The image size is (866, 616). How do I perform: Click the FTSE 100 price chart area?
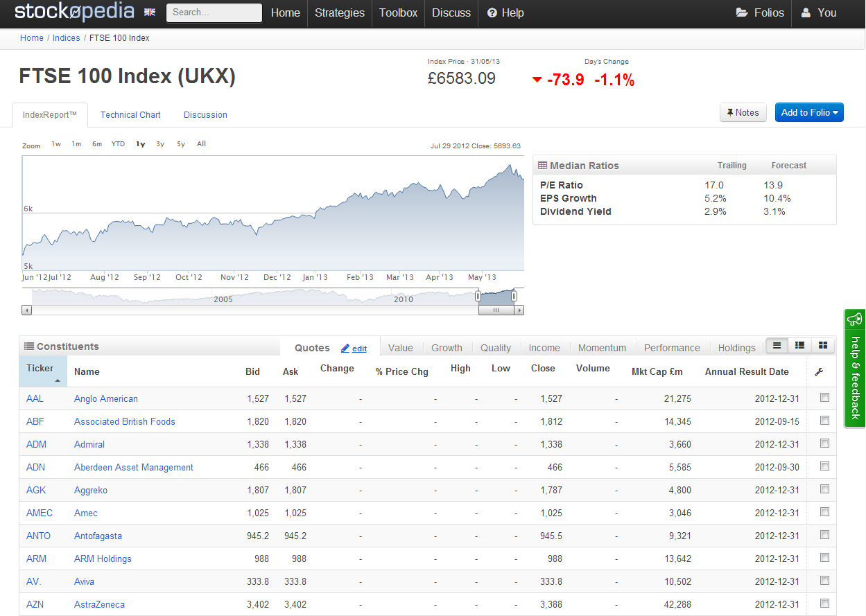[x=273, y=213]
